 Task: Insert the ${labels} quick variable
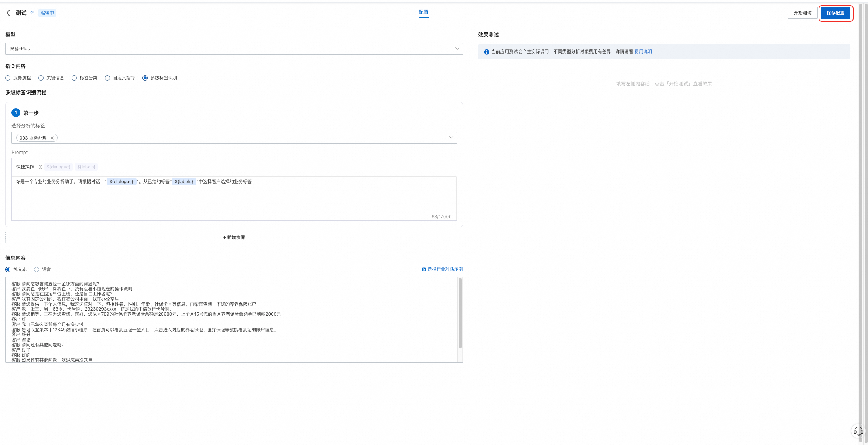coord(86,167)
